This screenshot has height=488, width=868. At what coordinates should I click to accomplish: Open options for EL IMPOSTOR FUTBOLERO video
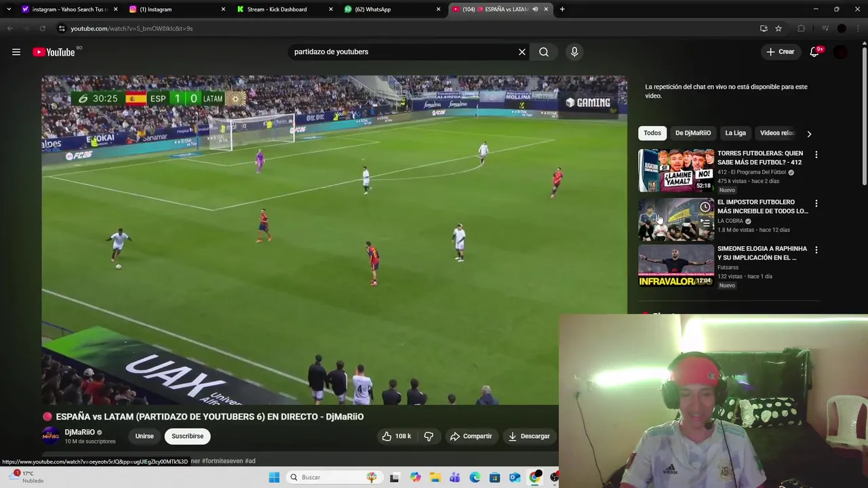[816, 203]
